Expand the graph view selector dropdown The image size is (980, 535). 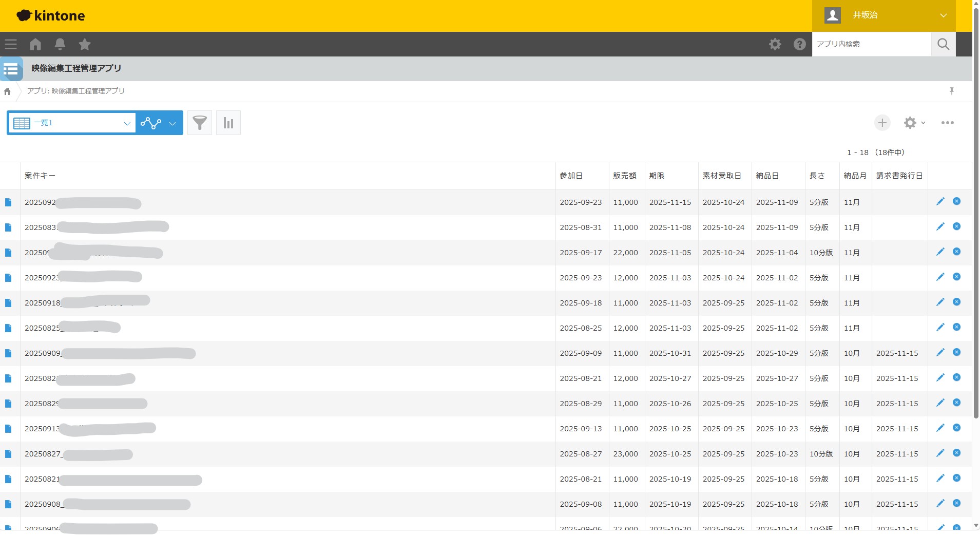click(x=172, y=123)
